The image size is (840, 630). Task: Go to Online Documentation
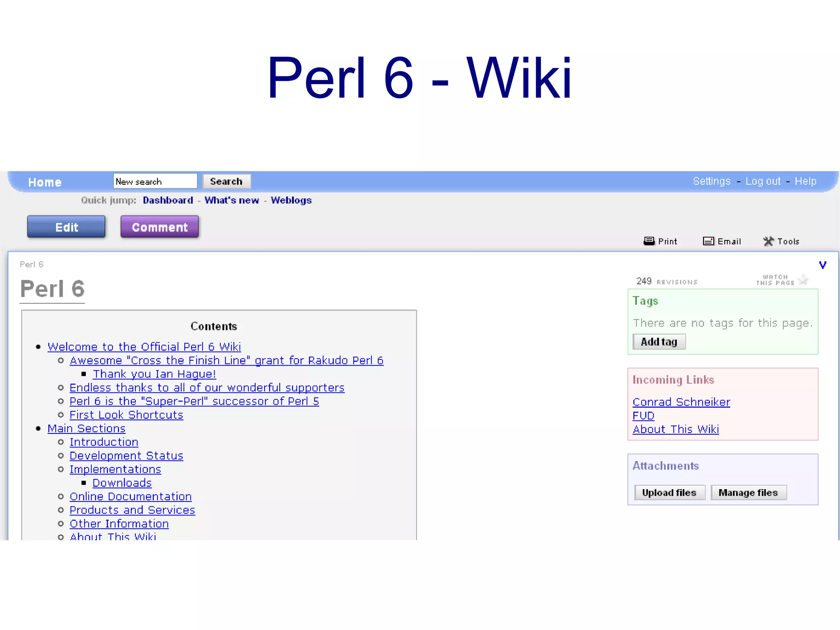click(x=131, y=497)
